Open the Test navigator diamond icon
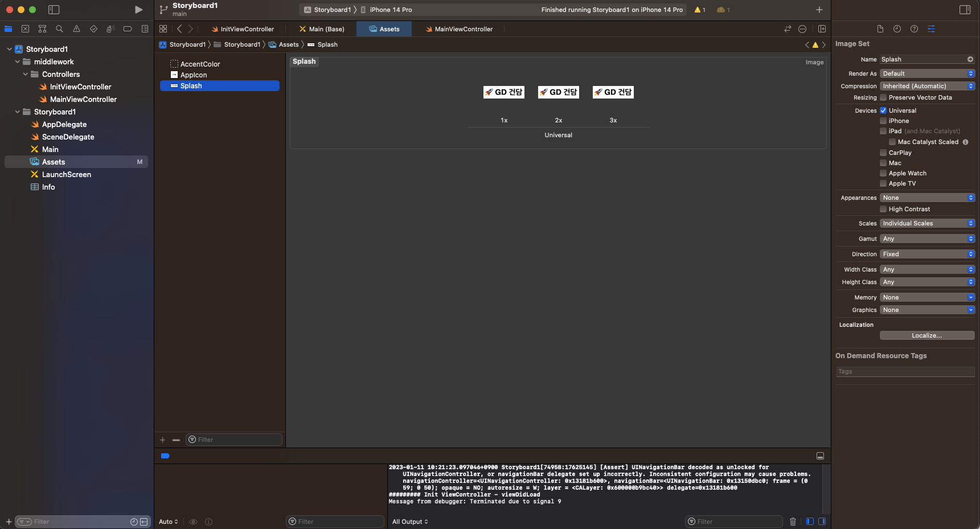 click(93, 29)
